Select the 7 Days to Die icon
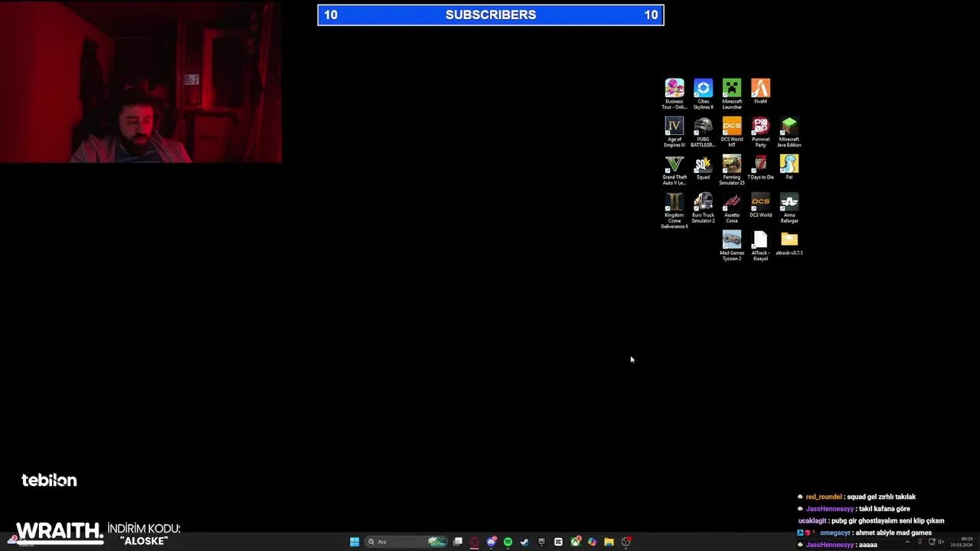 760,168
